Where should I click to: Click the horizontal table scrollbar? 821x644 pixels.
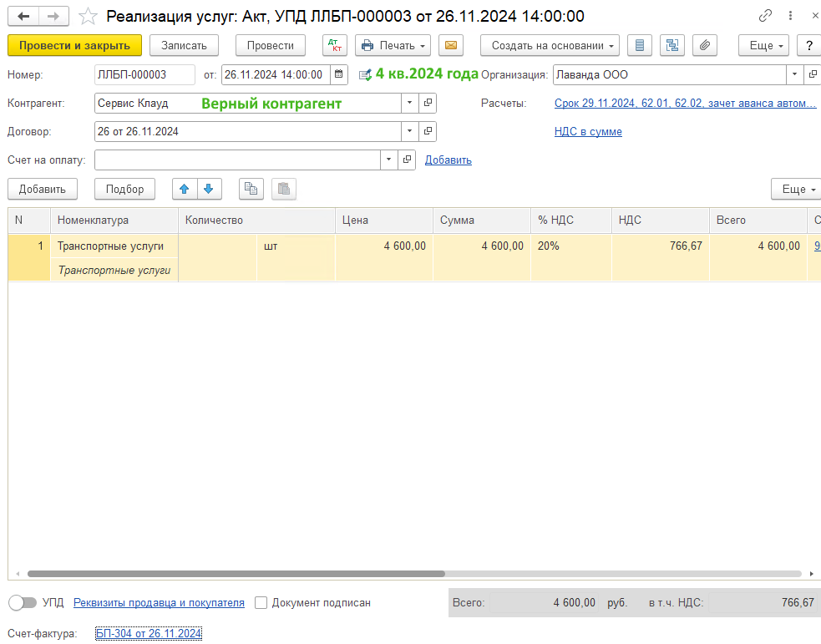coord(236,574)
